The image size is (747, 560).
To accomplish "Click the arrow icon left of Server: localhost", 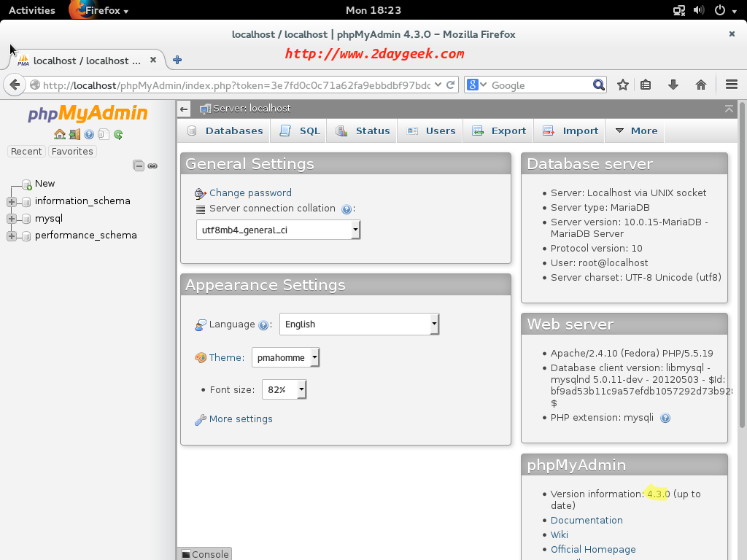I will pyautogui.click(x=184, y=109).
